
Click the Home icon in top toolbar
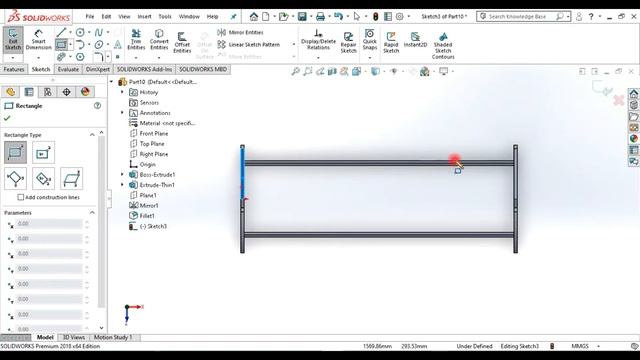[254, 16]
